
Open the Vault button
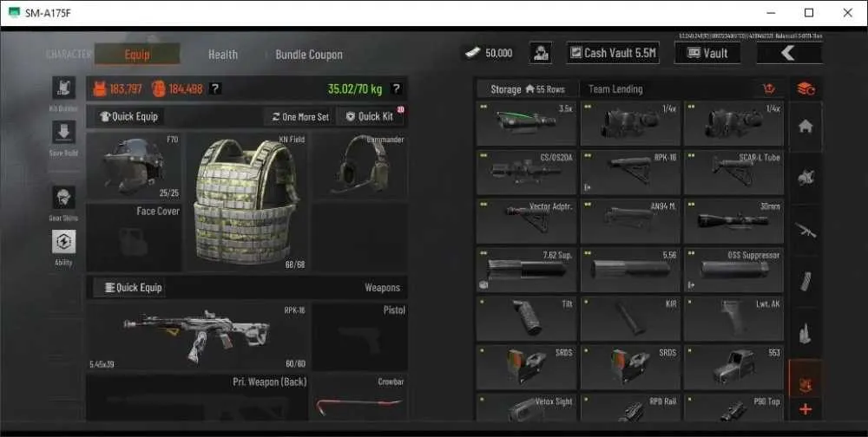(707, 53)
